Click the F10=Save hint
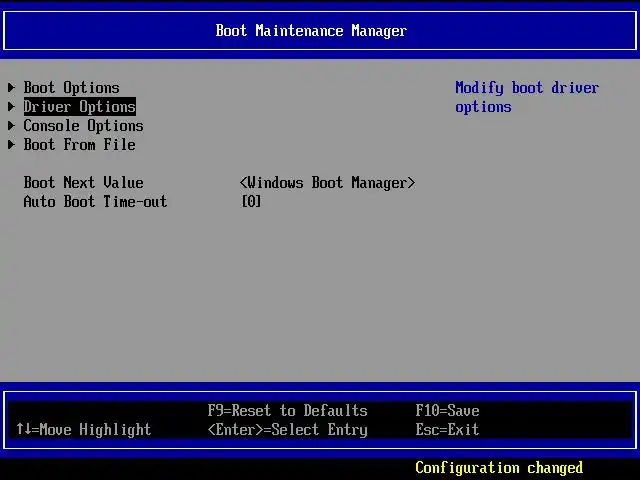This screenshot has height=480, width=640. (447, 411)
